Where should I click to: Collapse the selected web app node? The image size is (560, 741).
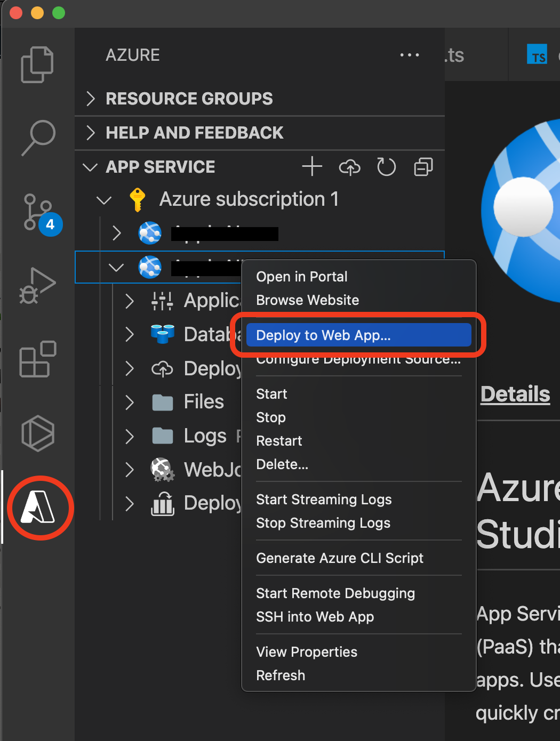tap(116, 267)
